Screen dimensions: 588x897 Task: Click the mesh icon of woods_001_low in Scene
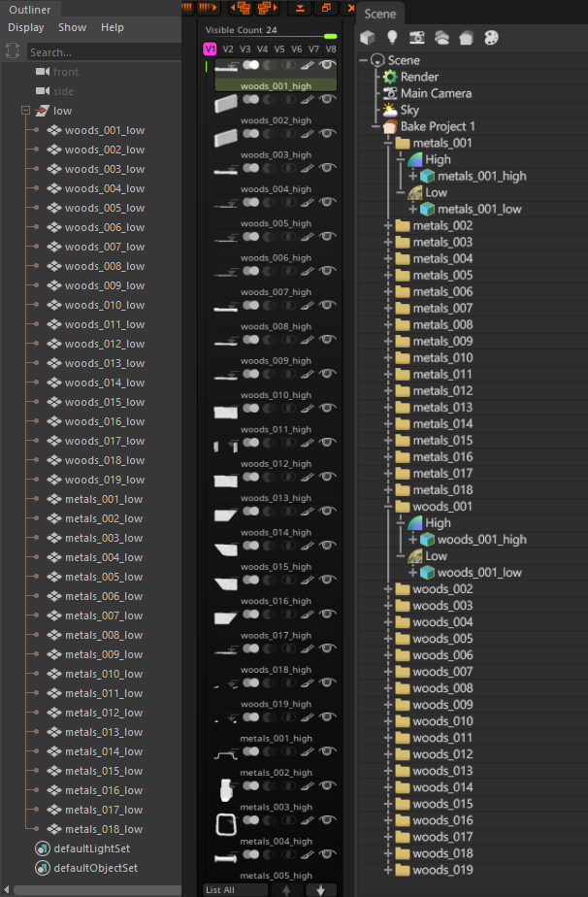click(x=427, y=573)
